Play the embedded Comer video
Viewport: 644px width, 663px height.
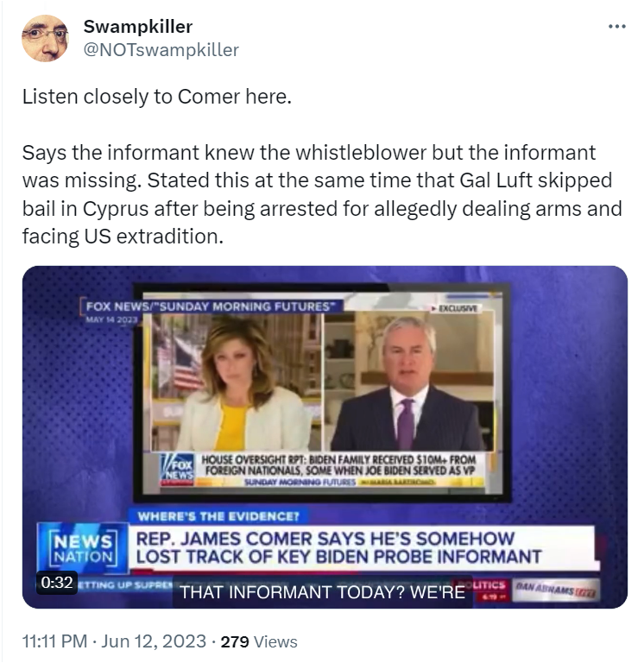click(325, 437)
